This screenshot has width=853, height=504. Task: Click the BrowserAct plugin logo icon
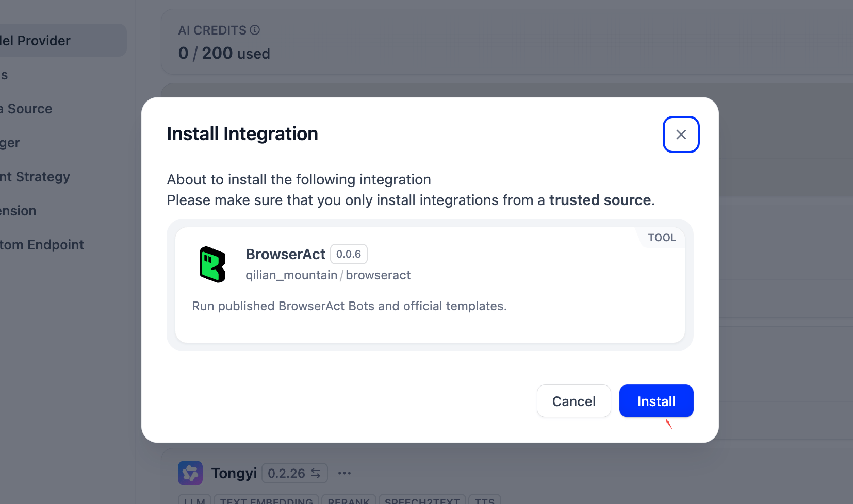tap(212, 264)
